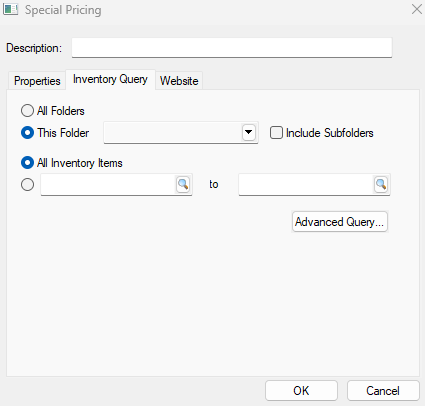
Task: Click inside the This Folder combo box field
Action: pos(173,133)
